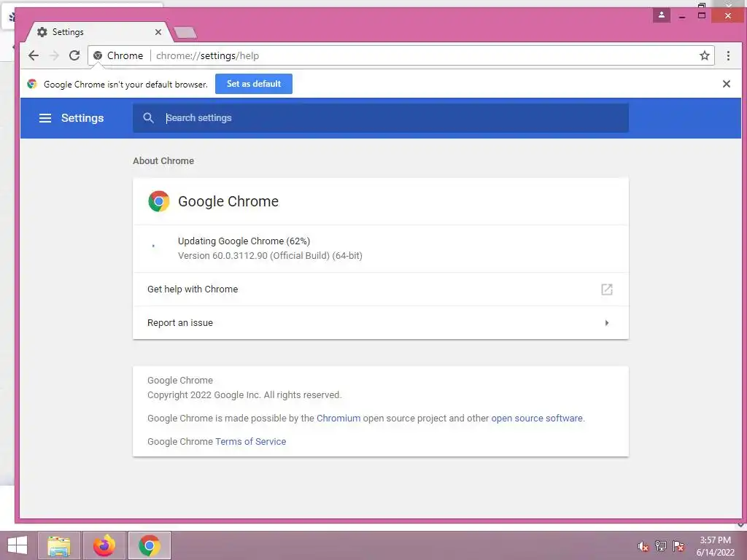The height and width of the screenshot is (560, 747).
Task: Launch Firefox from taskbar
Action: [x=104, y=545]
